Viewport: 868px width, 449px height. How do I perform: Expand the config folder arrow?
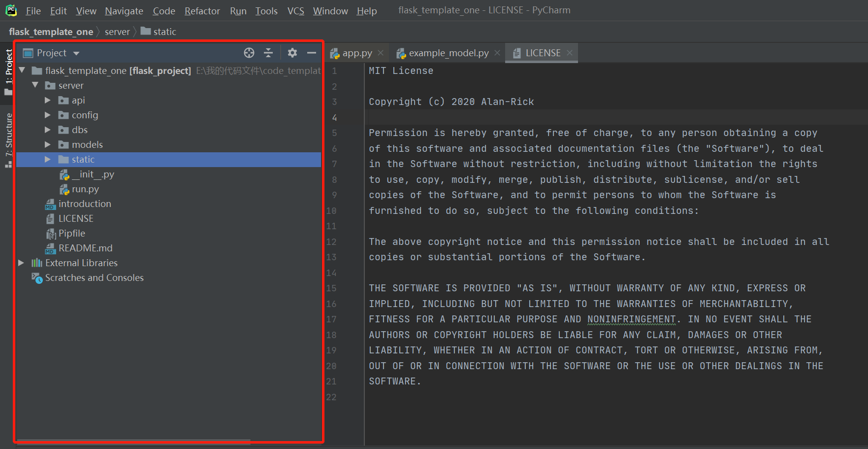point(48,115)
